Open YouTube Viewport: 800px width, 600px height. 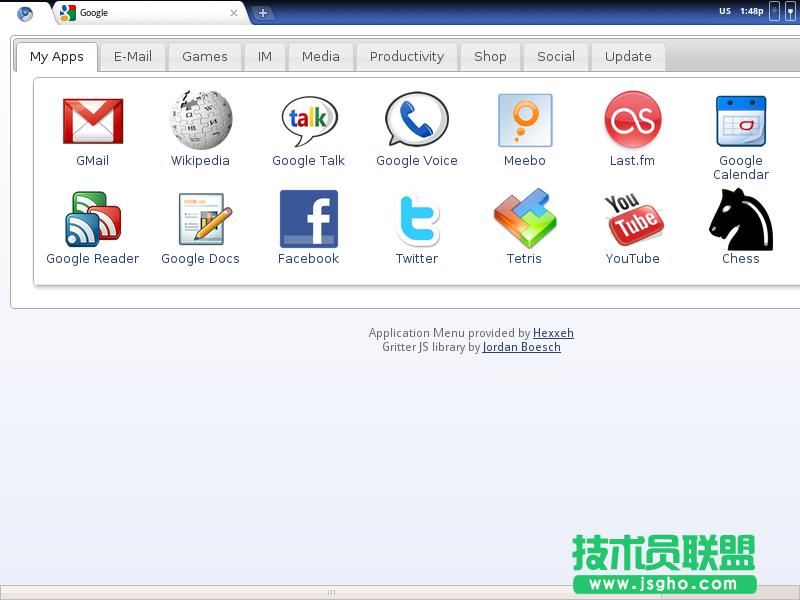click(x=632, y=218)
